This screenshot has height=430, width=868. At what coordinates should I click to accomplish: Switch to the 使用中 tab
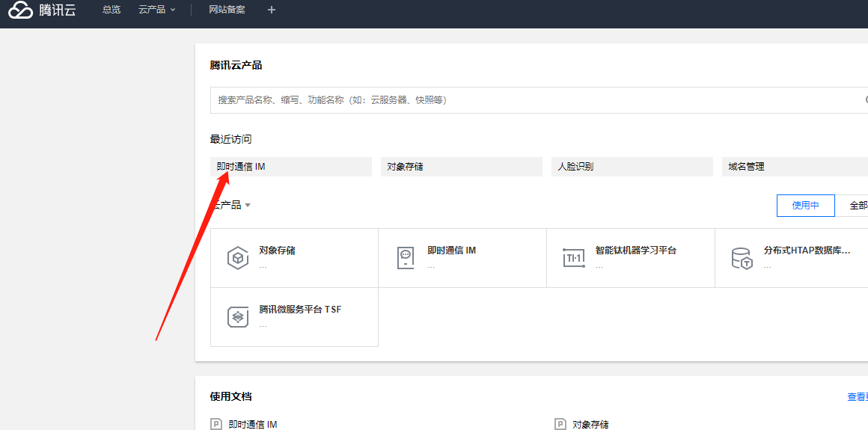805,206
